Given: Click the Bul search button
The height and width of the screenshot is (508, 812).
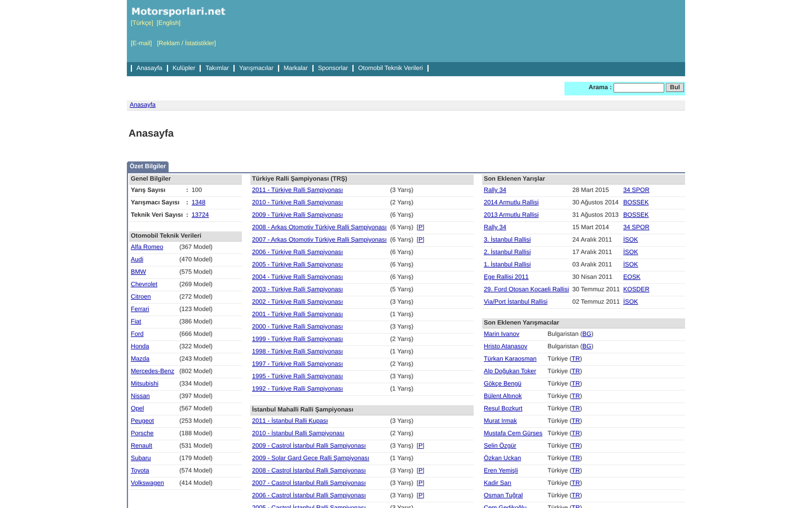Looking at the screenshot, I should 675,87.
